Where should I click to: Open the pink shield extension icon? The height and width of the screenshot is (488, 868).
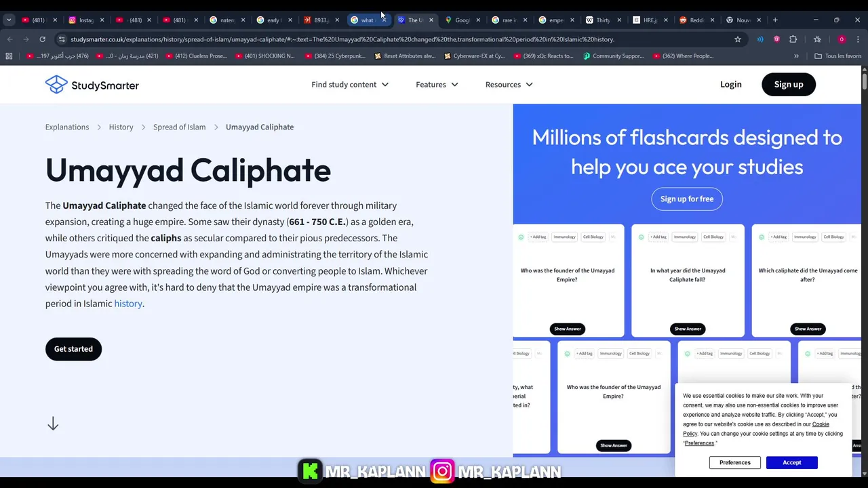pos(776,39)
